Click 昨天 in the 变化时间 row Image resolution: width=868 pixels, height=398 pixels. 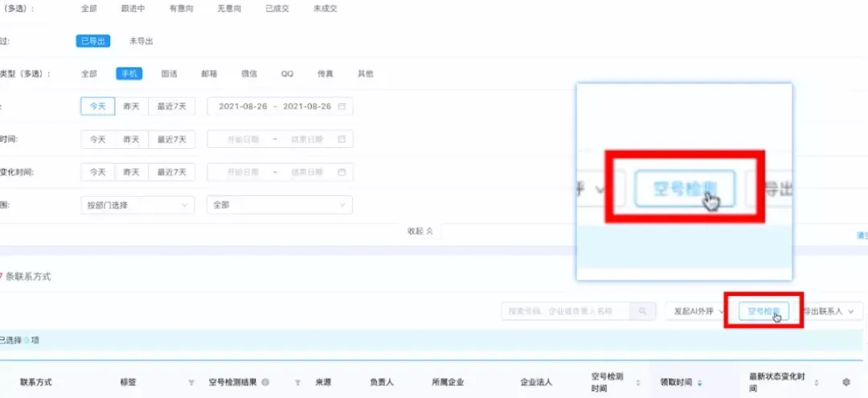coord(132,172)
